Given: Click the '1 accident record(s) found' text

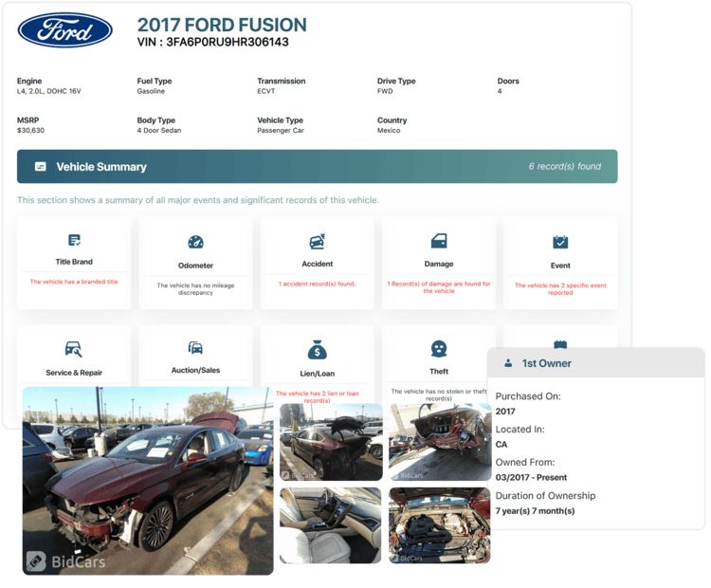Looking at the screenshot, I should [x=317, y=284].
